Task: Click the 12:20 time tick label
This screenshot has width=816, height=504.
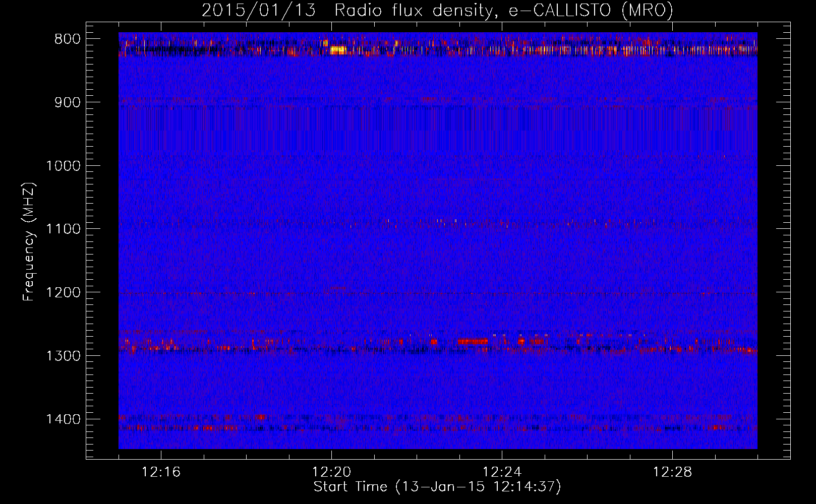Action: pyautogui.click(x=331, y=472)
